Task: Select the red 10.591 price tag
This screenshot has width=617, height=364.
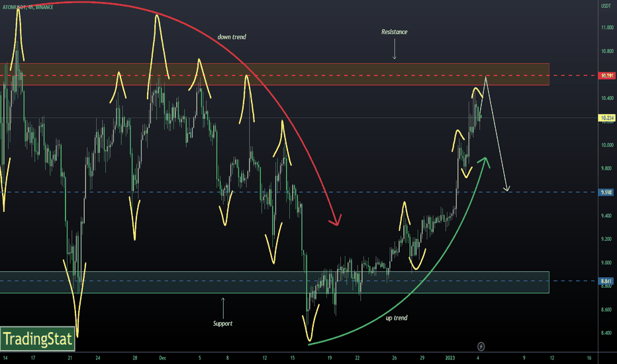Action: [607, 75]
